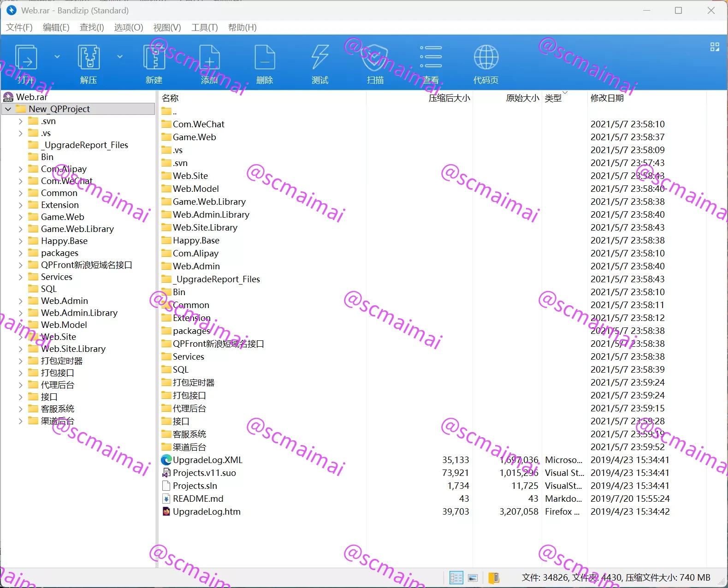Start the Scan (扫描) shield tool
Screen dimensions: 728x588
tap(375, 57)
